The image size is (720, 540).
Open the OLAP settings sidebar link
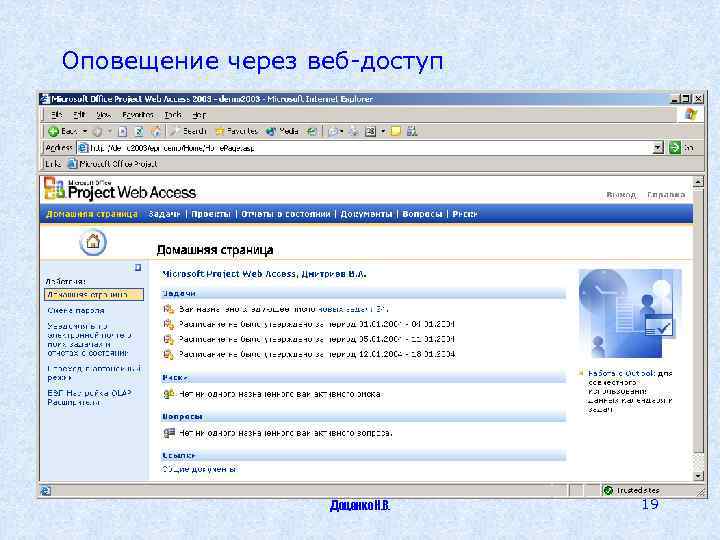[89, 398]
